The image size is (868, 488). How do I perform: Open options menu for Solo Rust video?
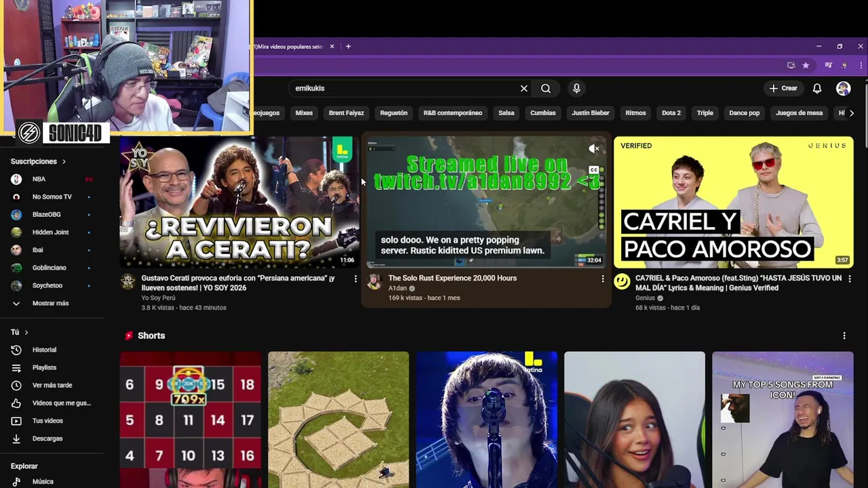[603, 279]
